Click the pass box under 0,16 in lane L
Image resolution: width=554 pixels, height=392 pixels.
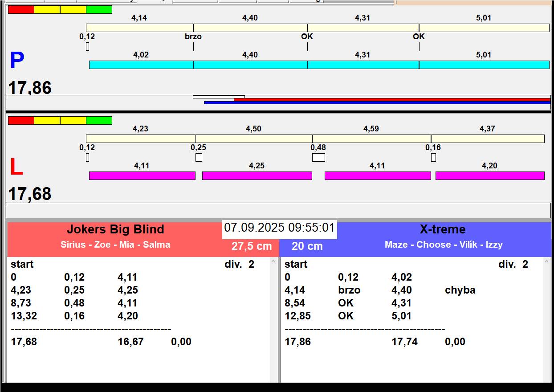click(x=433, y=157)
